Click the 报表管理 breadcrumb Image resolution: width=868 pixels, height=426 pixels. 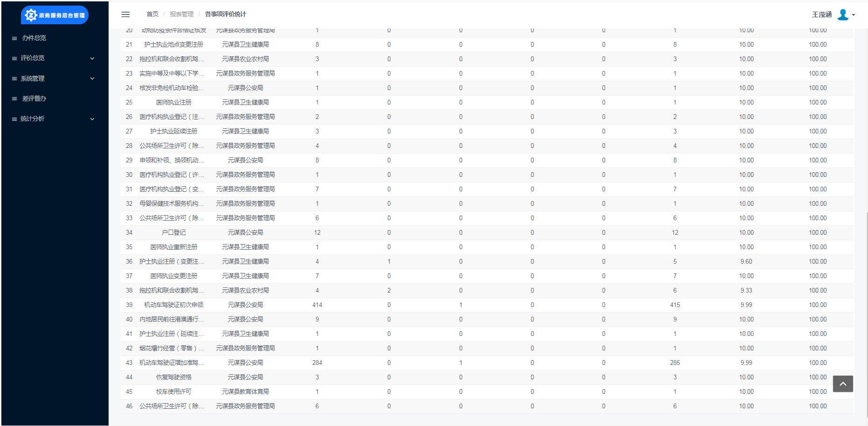(182, 14)
